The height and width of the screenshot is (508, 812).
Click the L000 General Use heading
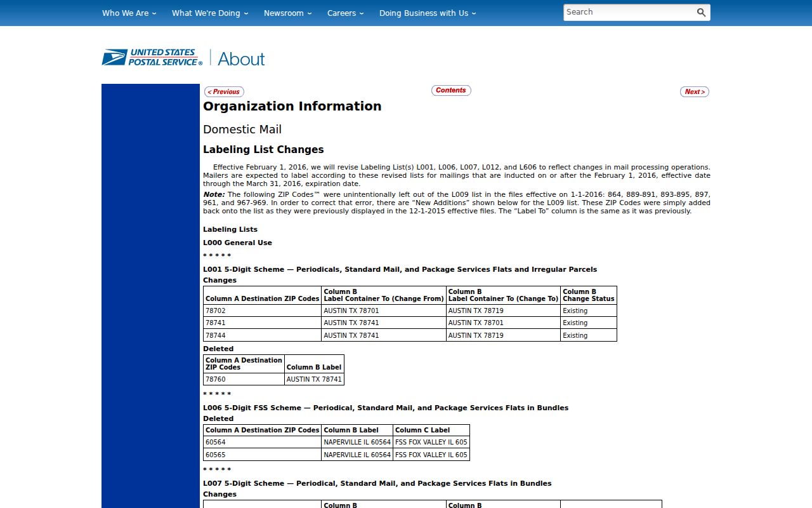click(237, 243)
